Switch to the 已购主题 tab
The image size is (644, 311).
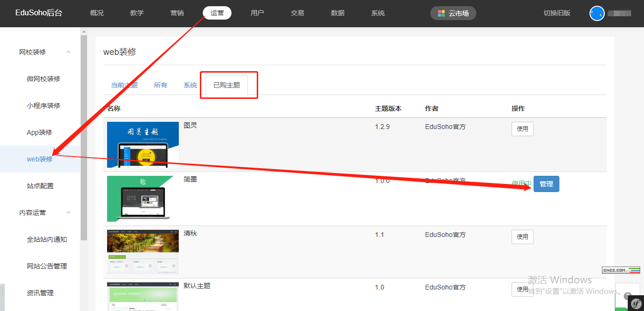[x=227, y=85]
